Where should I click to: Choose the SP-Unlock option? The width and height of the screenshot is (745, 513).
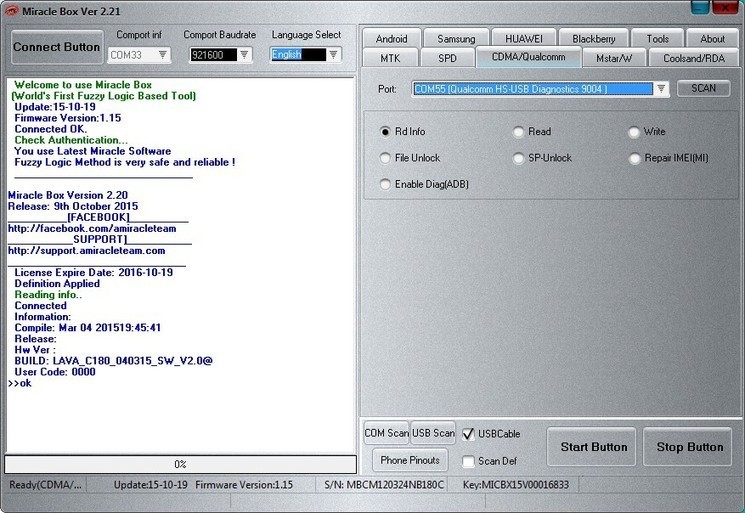[x=518, y=158]
